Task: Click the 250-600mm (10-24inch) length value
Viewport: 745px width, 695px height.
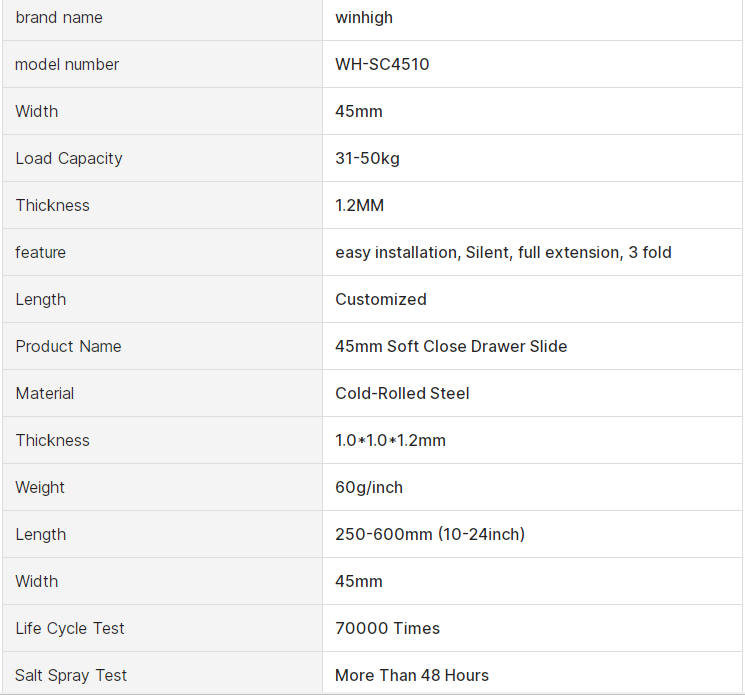Action: 430,534
